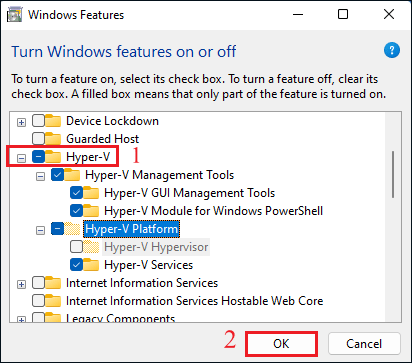This screenshot has width=412, height=363.
Task: Select the Hyper-V GUI Management Tools label
Action: point(189,193)
